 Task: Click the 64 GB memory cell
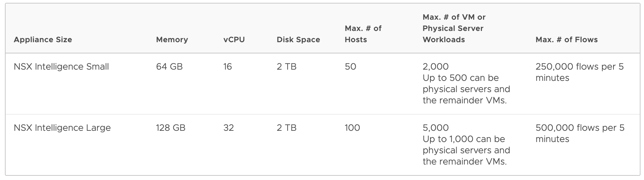pyautogui.click(x=169, y=67)
